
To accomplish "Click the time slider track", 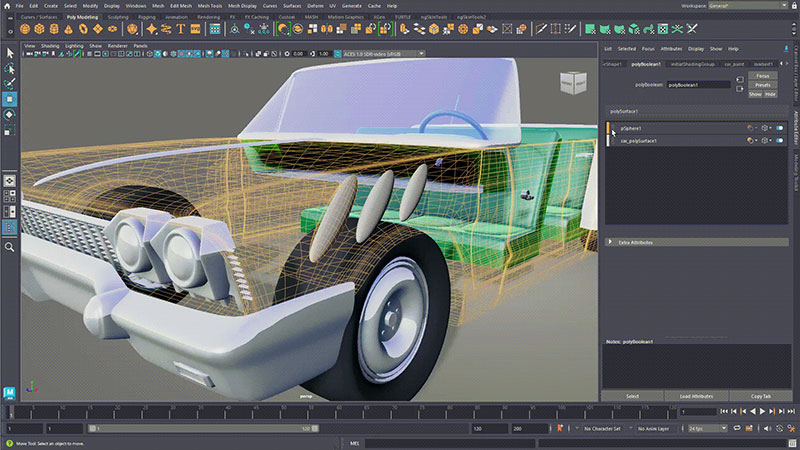I will 342,412.
